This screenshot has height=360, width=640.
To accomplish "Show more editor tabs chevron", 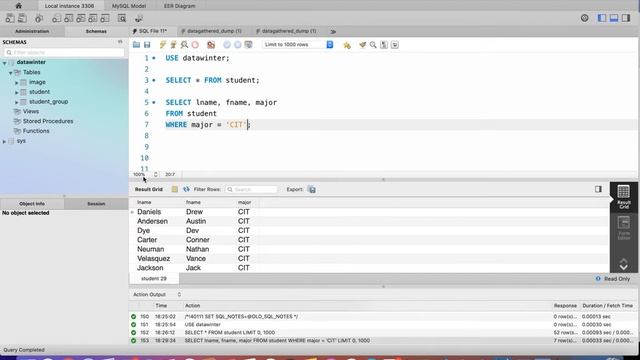I will pyautogui.click(x=333, y=31).
